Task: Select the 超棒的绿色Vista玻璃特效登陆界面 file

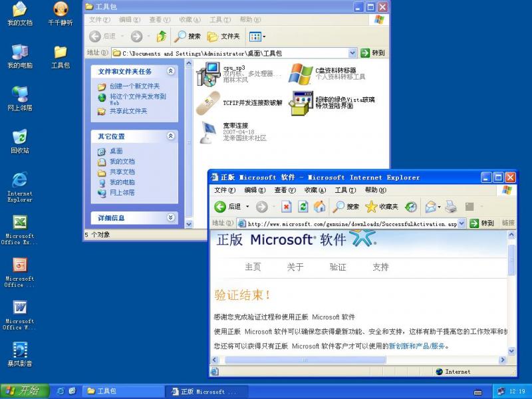Action: click(332, 103)
